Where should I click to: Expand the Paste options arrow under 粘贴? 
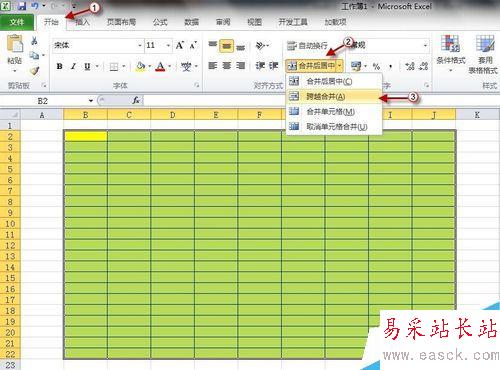coord(15,71)
